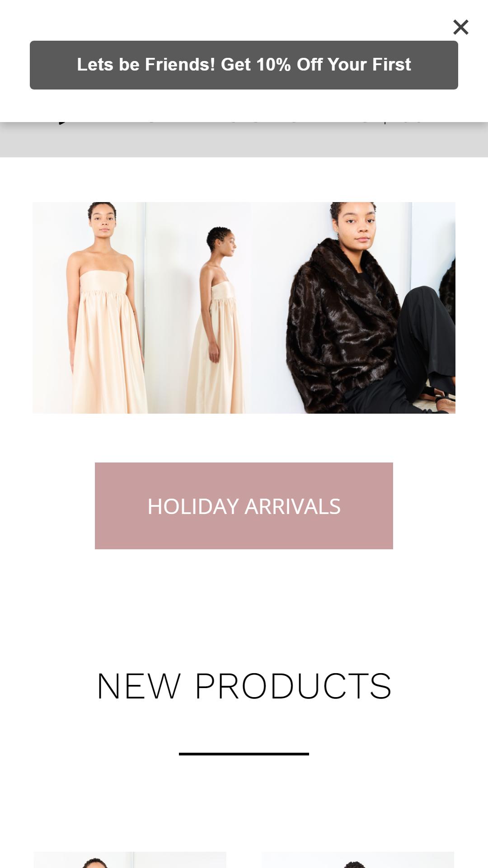The height and width of the screenshot is (868, 488).
Task: Open the Holiday Arrivals collection
Action: pyautogui.click(x=244, y=506)
